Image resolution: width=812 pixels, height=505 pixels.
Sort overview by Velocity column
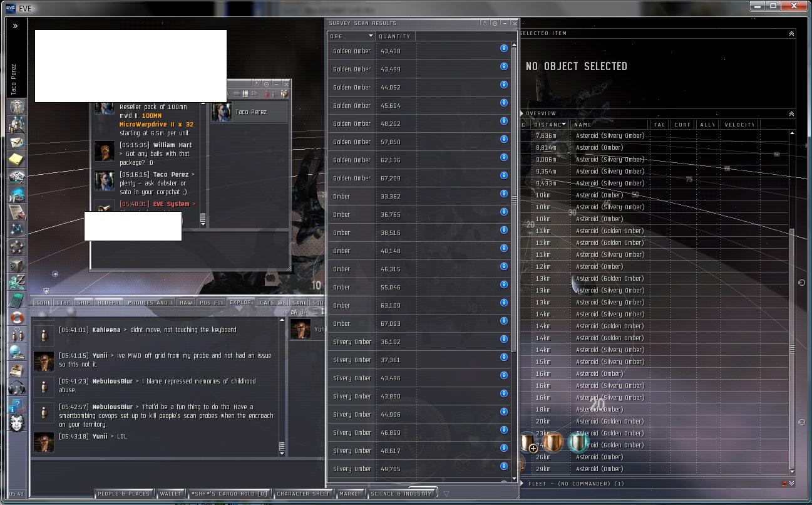(740, 125)
